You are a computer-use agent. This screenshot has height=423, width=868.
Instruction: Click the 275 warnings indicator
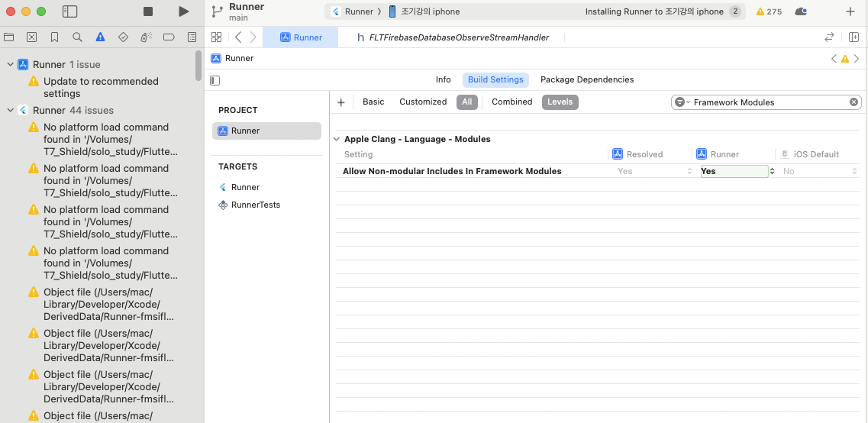click(x=769, y=11)
